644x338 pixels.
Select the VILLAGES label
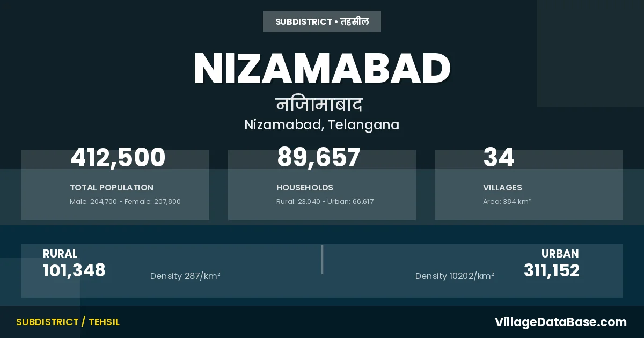pyautogui.click(x=502, y=188)
